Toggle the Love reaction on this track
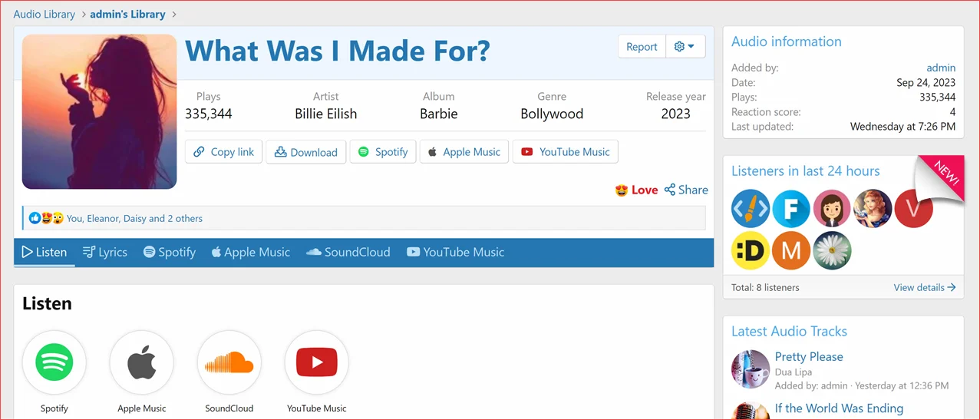 pos(636,190)
